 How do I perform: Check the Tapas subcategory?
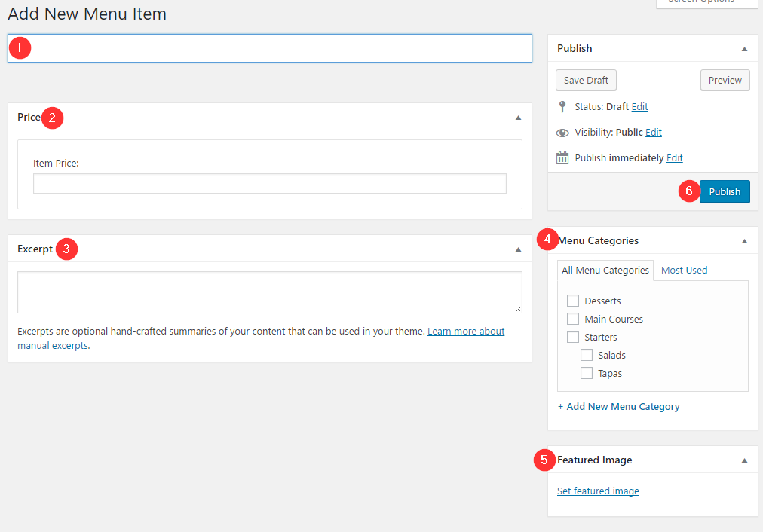(587, 373)
